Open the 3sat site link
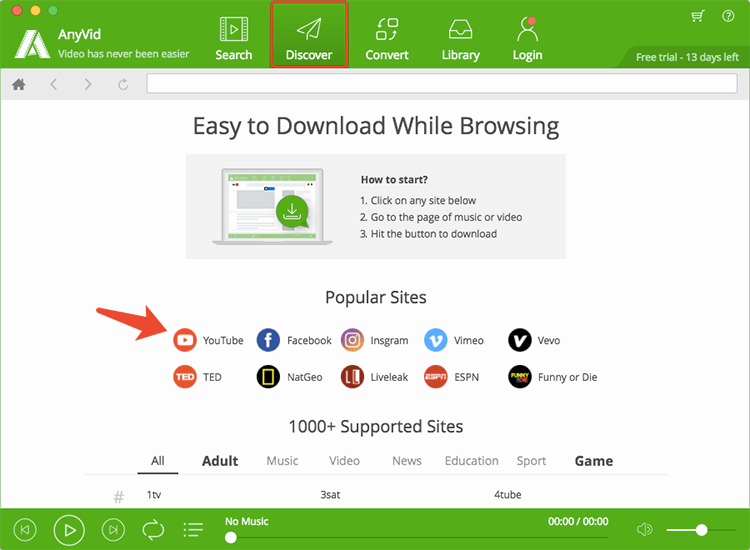Image resolution: width=750 pixels, height=550 pixels. (x=330, y=495)
